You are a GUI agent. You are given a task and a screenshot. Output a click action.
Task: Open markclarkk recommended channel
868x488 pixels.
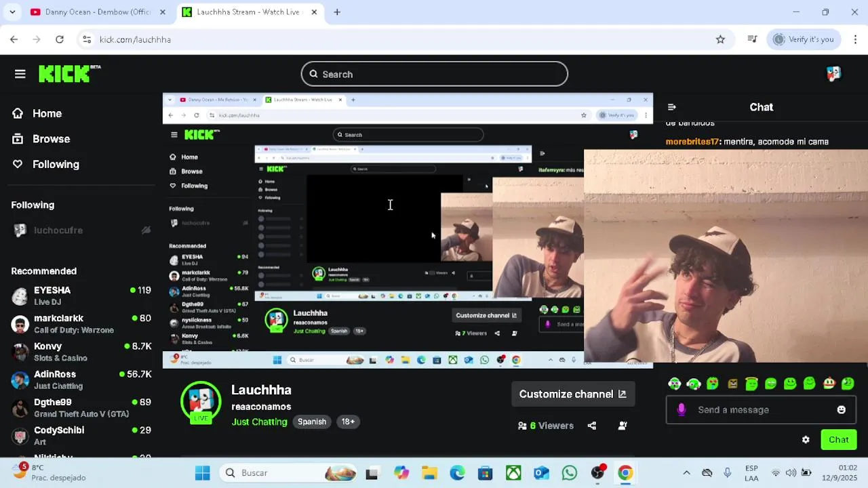tap(81, 324)
